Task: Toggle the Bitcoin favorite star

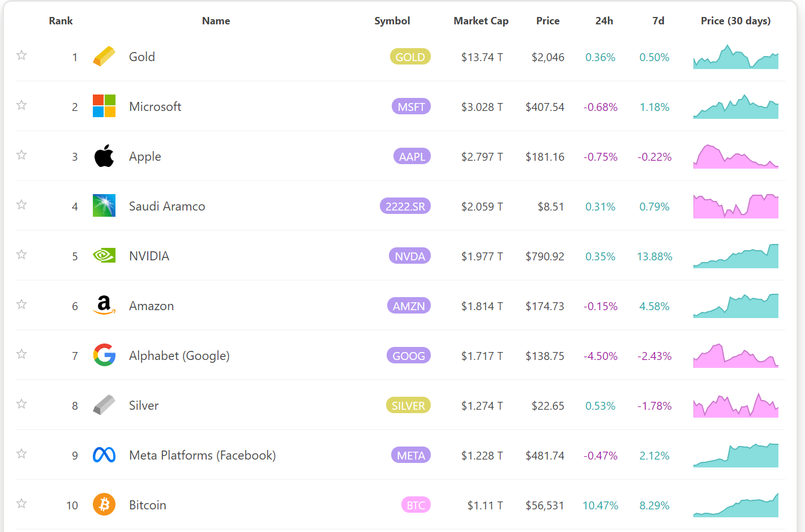Action: point(22,503)
